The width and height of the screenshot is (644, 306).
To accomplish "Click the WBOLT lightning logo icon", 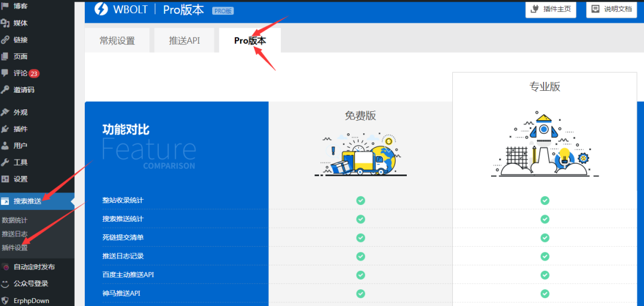I will 101,9.
